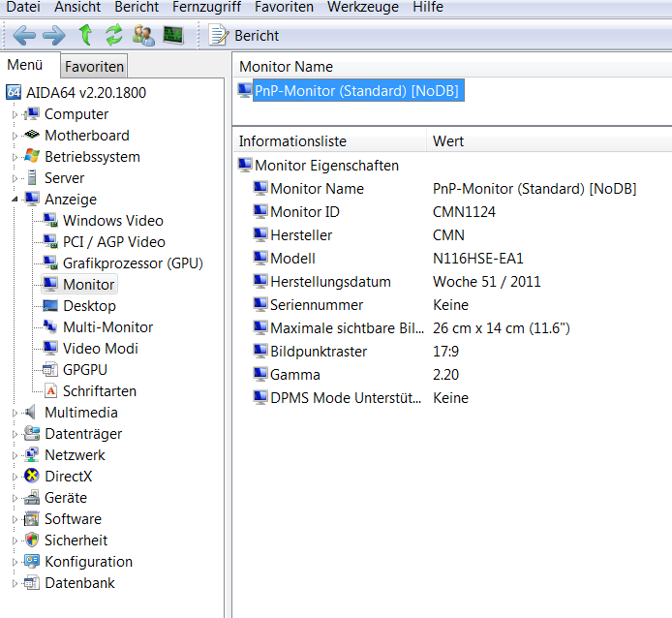
Task: Open the Fernzugriff menu
Action: (x=206, y=7)
